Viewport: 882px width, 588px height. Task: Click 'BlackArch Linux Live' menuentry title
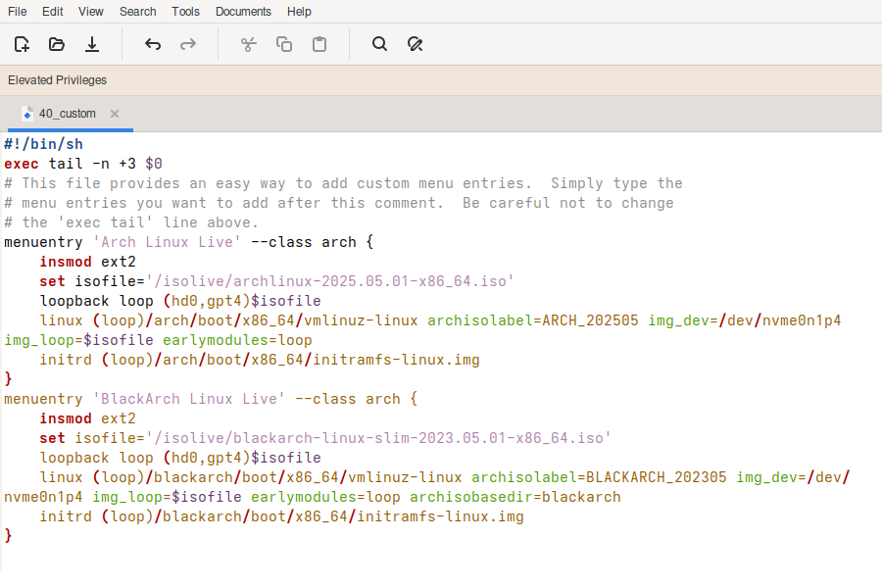tap(189, 399)
